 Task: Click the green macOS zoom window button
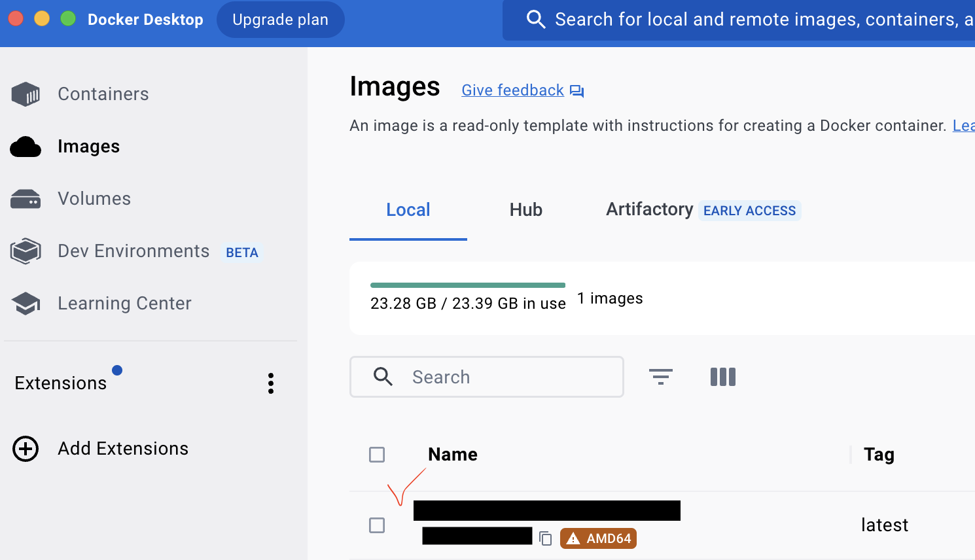point(68,18)
